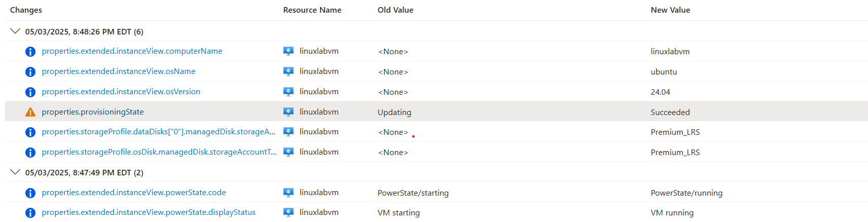Image resolution: width=868 pixels, height=222 pixels.
Task: Open the instanceView.computerName property link
Action: [132, 51]
